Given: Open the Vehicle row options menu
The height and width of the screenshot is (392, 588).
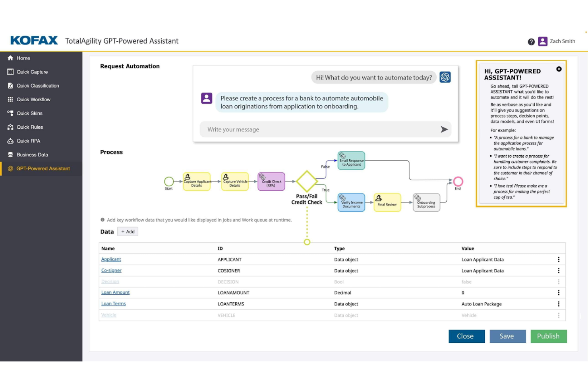Looking at the screenshot, I should [x=559, y=315].
